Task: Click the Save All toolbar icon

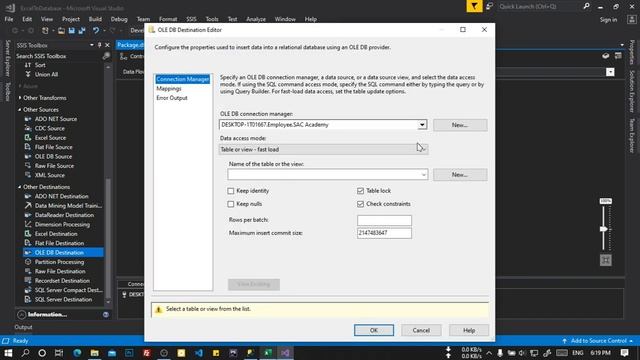Action: [x=82, y=31]
